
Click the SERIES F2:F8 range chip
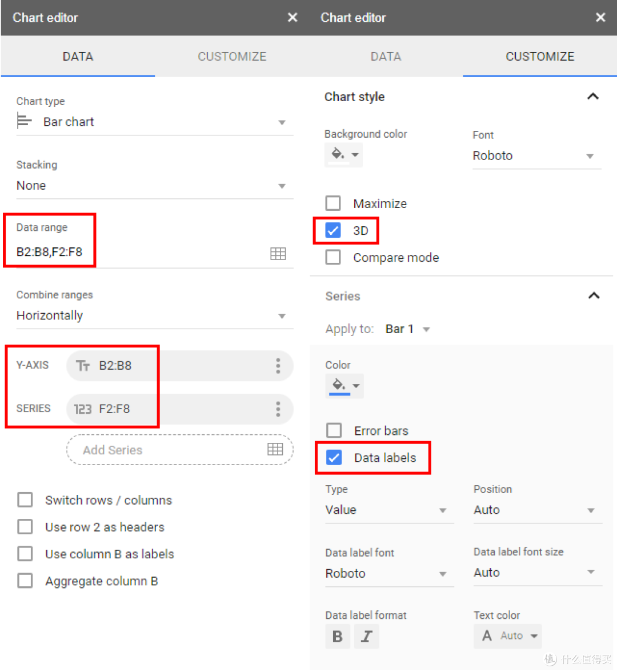(179, 409)
